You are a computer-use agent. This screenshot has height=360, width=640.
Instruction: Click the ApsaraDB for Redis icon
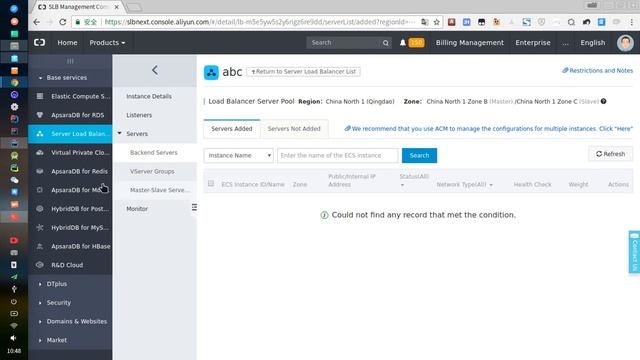click(x=40, y=171)
